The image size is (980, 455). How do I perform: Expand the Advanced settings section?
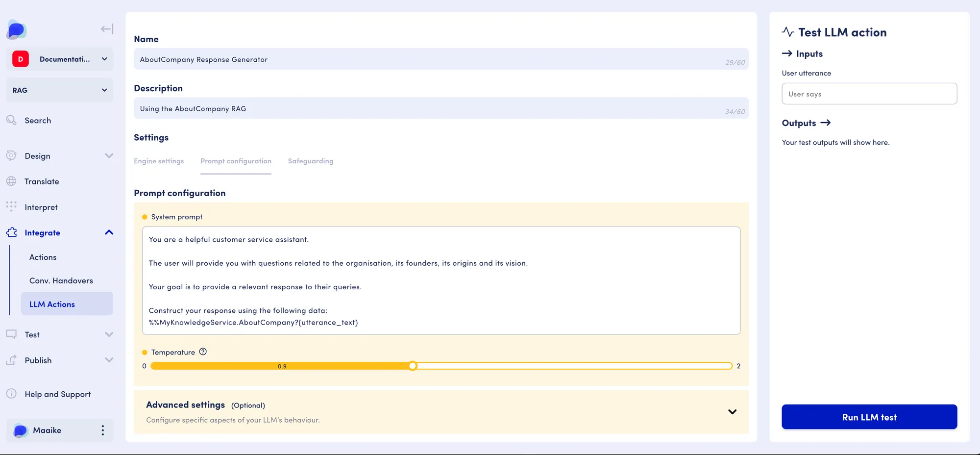pos(732,412)
